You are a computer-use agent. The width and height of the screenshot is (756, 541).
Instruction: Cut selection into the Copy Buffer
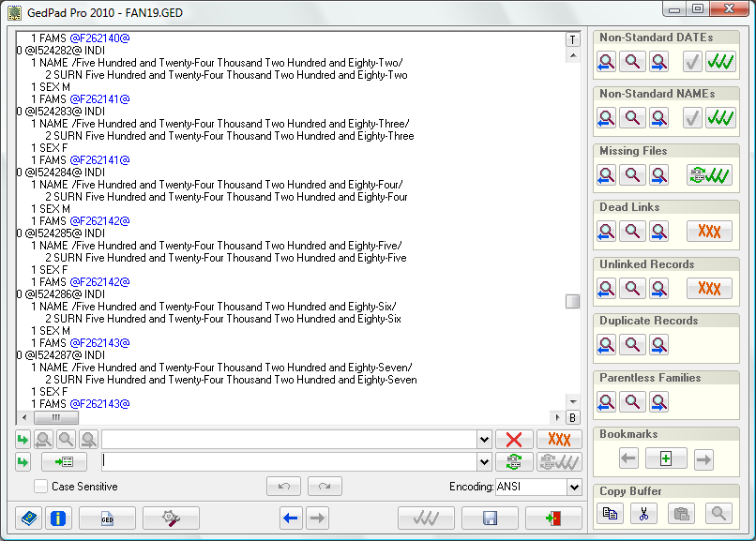pos(644,513)
